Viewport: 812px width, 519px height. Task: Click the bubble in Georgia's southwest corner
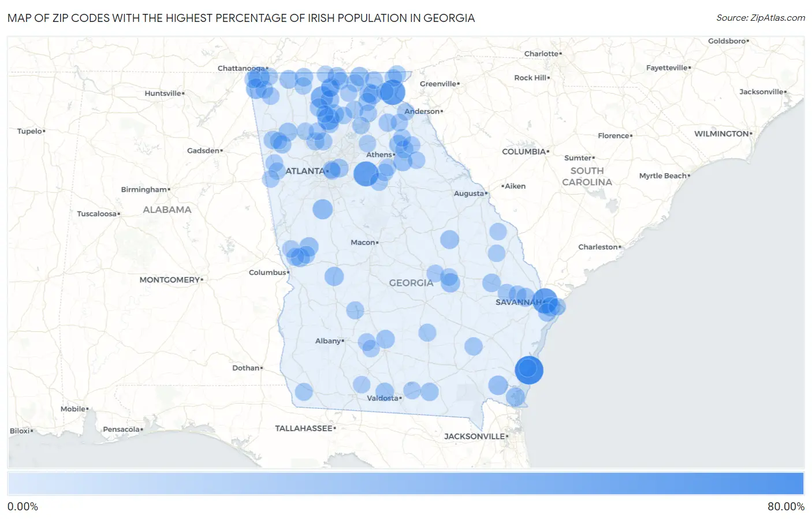click(304, 392)
